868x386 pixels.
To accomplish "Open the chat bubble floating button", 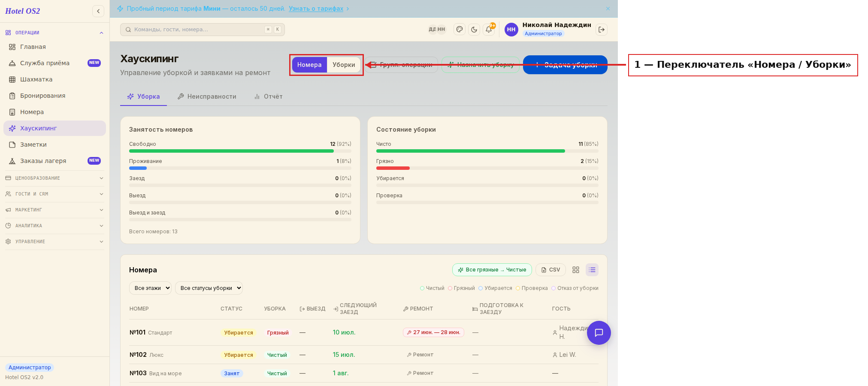I will pyautogui.click(x=599, y=333).
